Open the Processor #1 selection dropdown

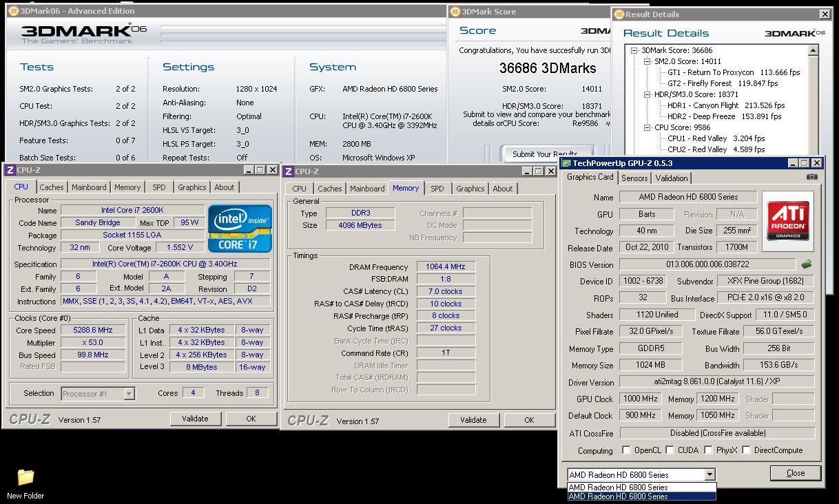coord(129,394)
